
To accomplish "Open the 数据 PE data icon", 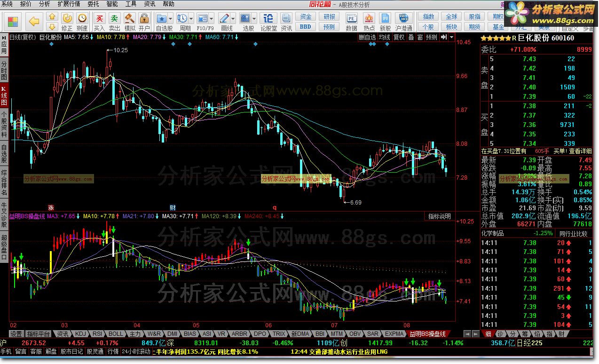I will [x=351, y=18].
